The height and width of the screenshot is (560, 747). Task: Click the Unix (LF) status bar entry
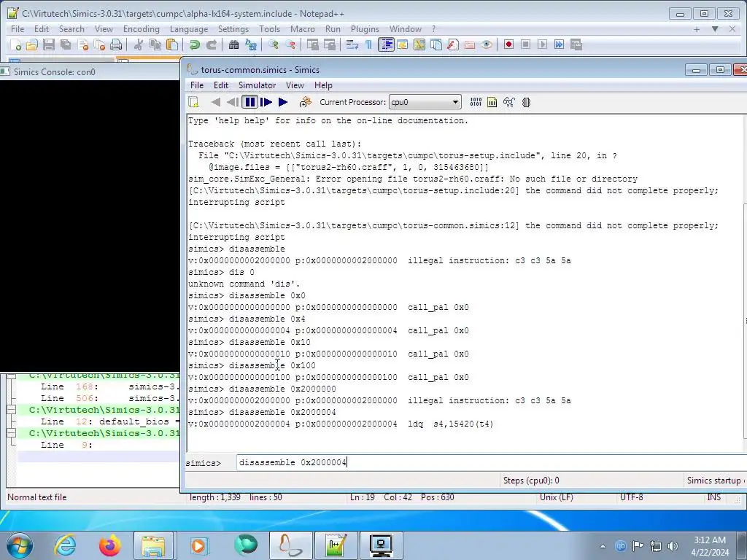click(x=556, y=497)
